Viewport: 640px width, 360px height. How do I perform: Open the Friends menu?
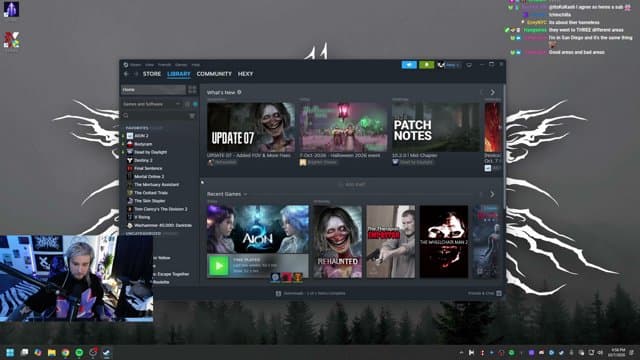click(x=164, y=65)
